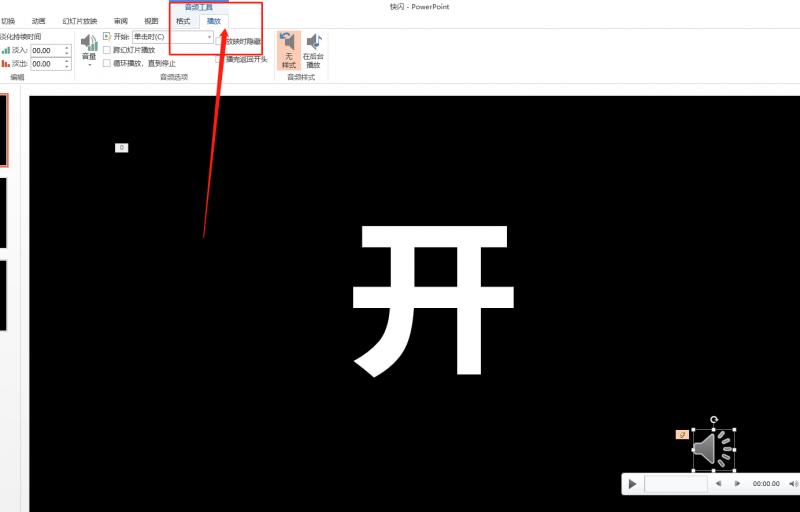This screenshot has width=800, height=512.
Task: Open the 幻灯片放映 ribbon tab
Action: pos(80,21)
